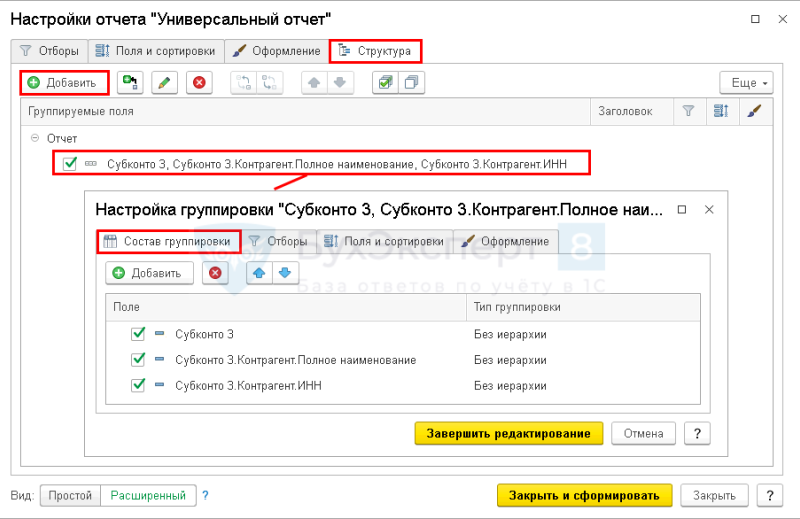Click the red delete icon in the Structure toolbar
Viewport: 800px width, 519px height.
coord(199,83)
